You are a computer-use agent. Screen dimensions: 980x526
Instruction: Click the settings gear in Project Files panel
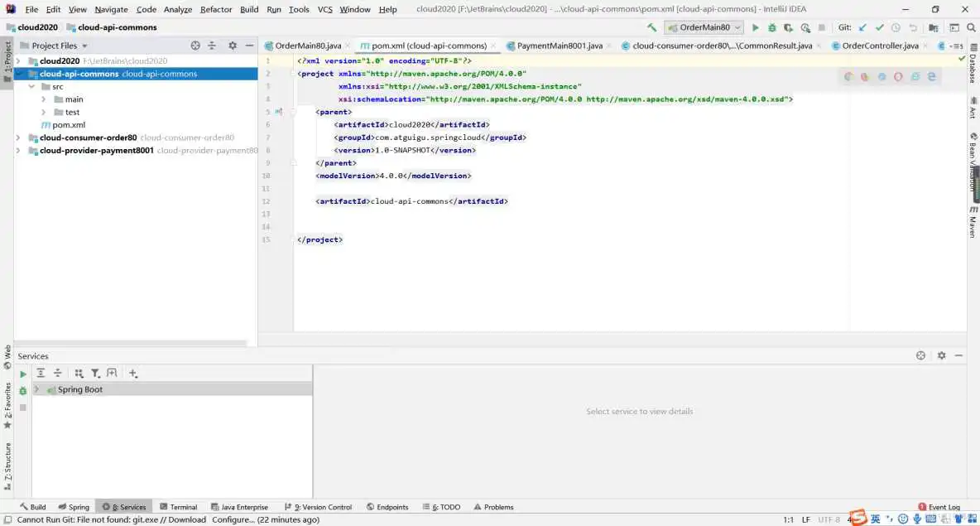pos(233,46)
